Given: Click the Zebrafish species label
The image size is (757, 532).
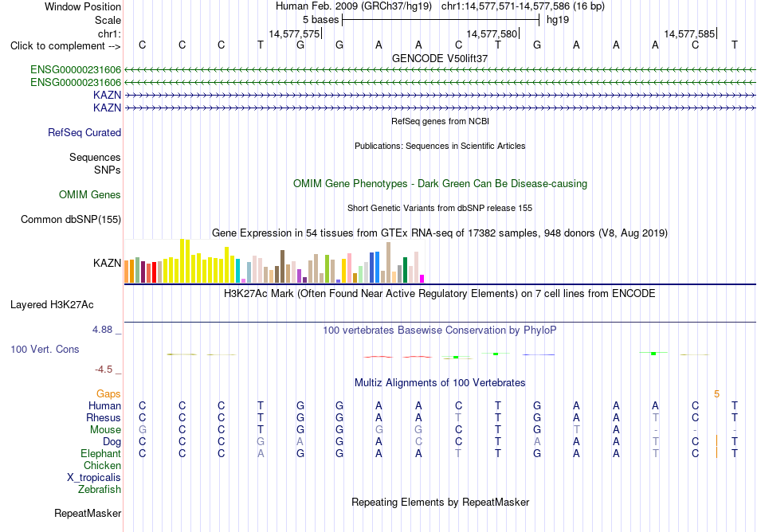Looking at the screenshot, I should click(100, 489).
